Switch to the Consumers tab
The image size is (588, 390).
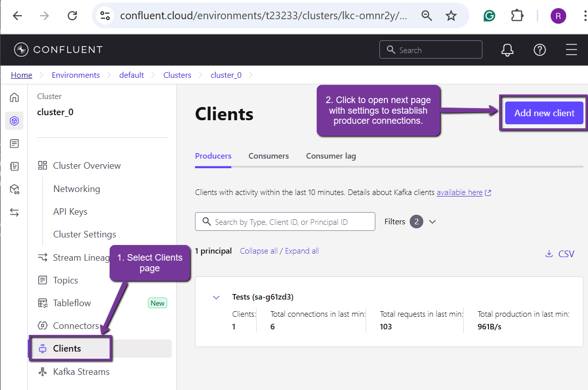pos(268,156)
